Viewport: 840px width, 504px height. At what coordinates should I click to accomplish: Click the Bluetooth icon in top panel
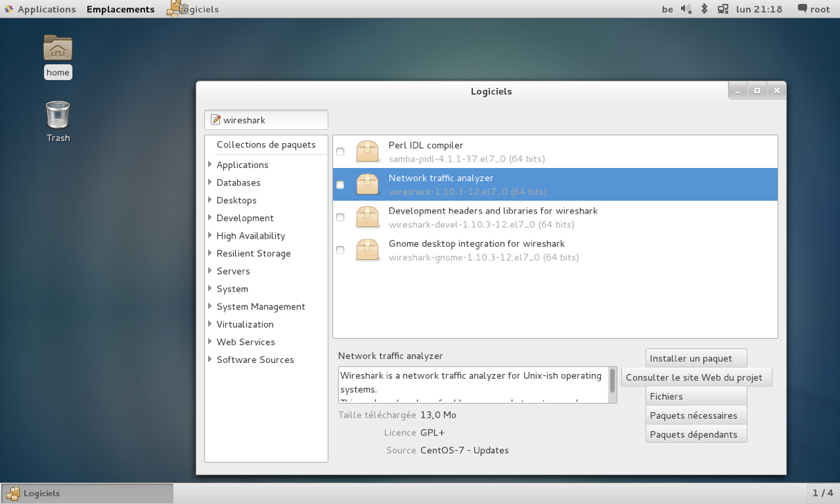tap(704, 9)
